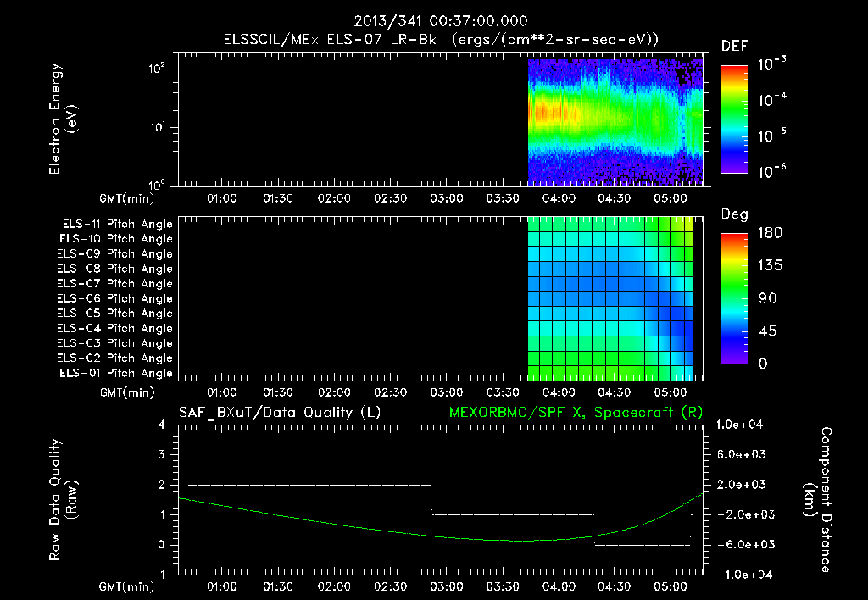Click the SAF_BXuT/Data Quality (L) title
Image resolution: width=868 pixels, height=600 pixels.
tap(280, 413)
